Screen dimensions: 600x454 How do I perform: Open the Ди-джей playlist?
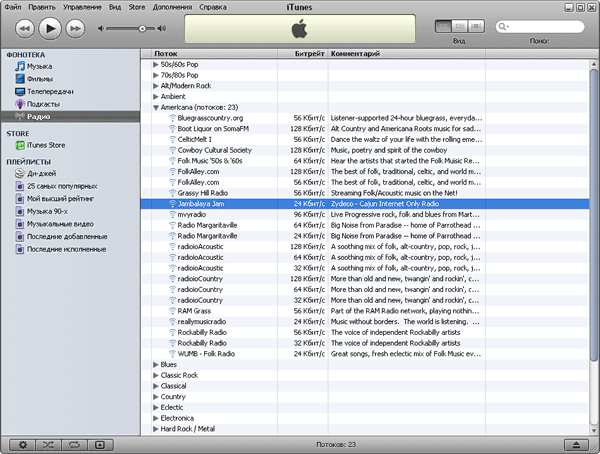pyautogui.click(x=70, y=173)
